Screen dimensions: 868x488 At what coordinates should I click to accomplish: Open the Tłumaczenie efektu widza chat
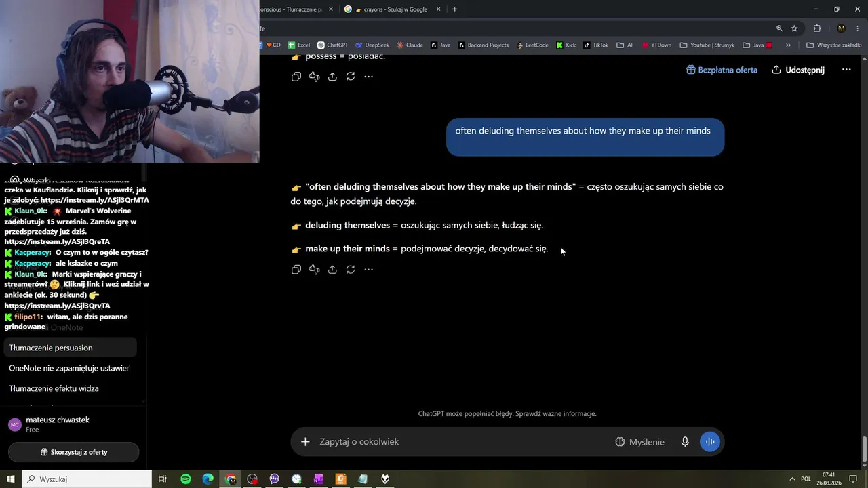(71, 388)
